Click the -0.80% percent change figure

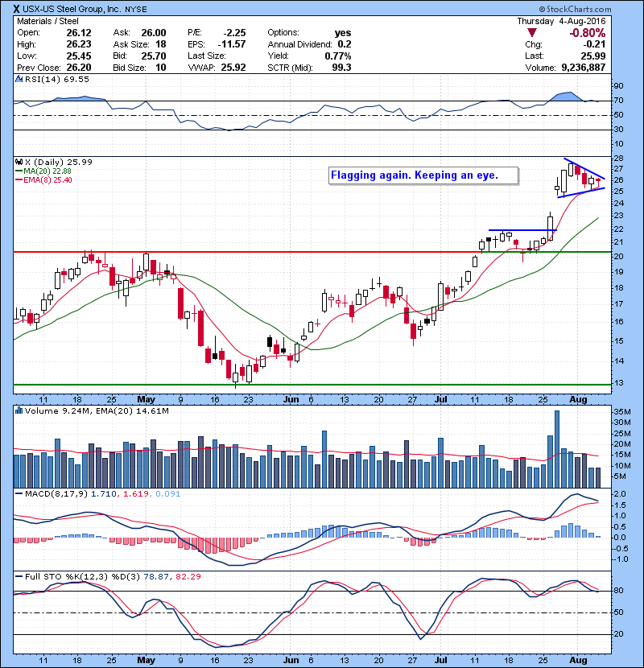pyautogui.click(x=588, y=33)
